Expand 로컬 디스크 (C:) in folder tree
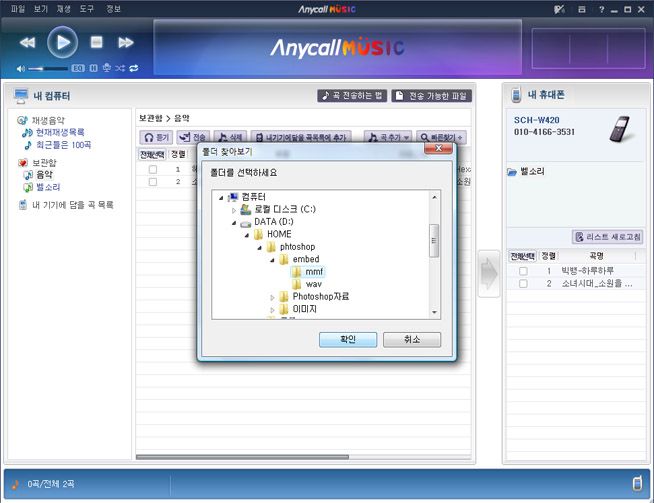The height and width of the screenshot is (503, 654). [x=234, y=210]
